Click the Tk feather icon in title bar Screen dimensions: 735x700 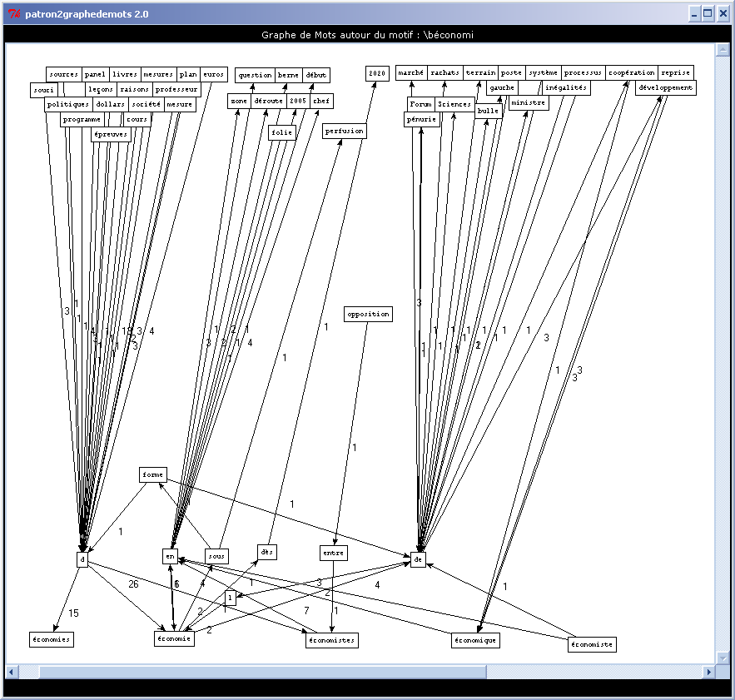pos(14,14)
